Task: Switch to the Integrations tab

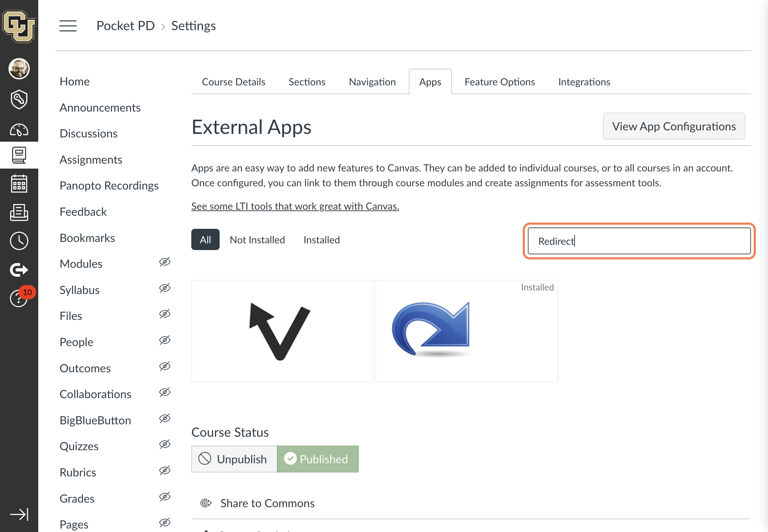Action: pos(584,82)
